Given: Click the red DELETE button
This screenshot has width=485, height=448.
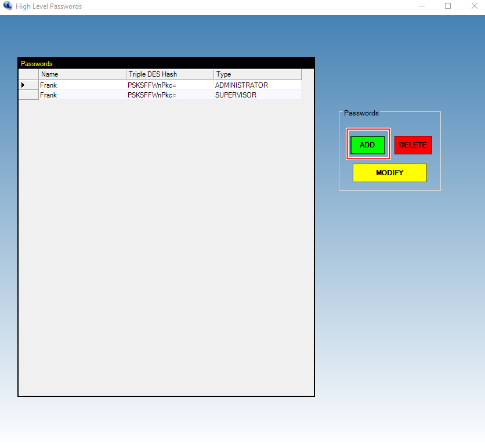Looking at the screenshot, I should 413,145.
